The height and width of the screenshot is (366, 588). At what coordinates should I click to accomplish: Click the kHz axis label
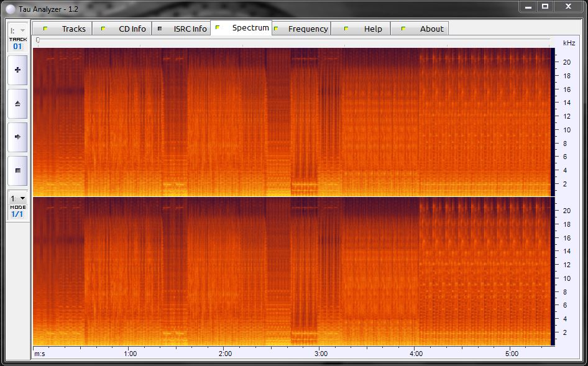click(569, 43)
